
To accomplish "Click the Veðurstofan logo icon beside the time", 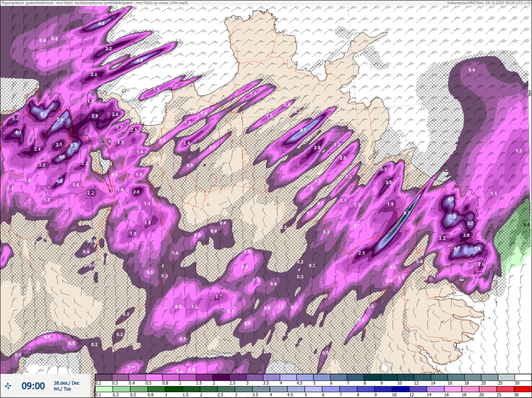I will coord(8,386).
